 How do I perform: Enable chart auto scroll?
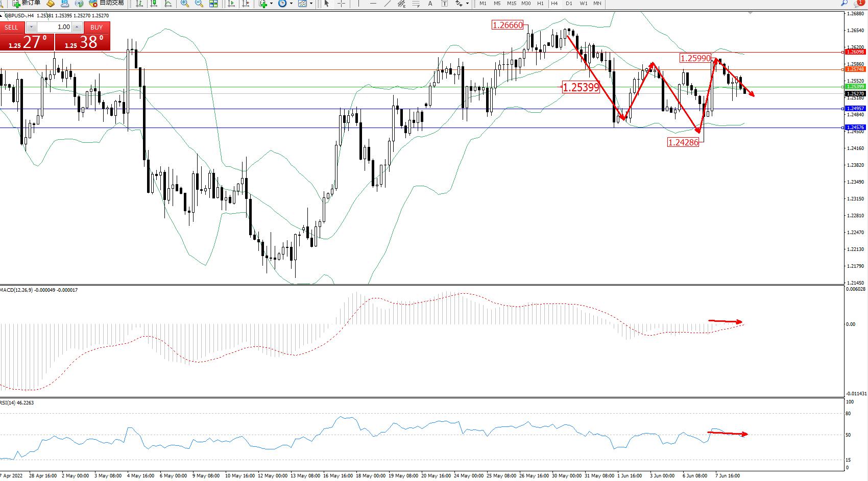(x=231, y=4)
